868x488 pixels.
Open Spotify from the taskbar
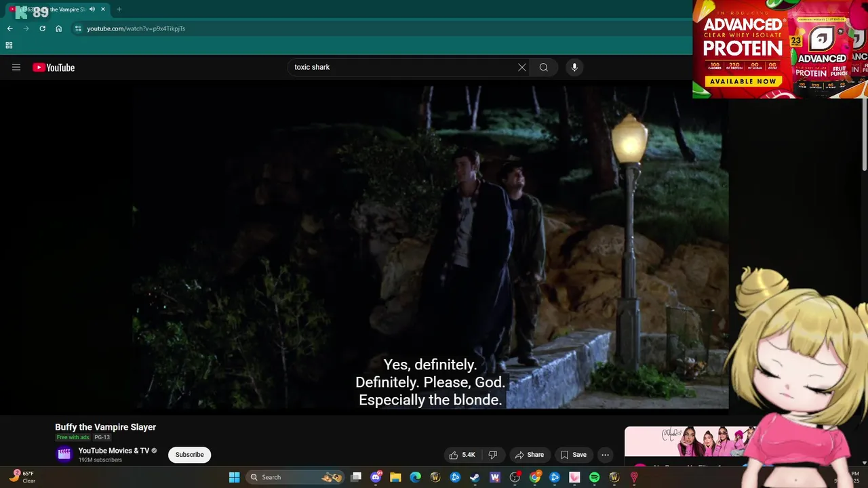pyautogui.click(x=595, y=477)
